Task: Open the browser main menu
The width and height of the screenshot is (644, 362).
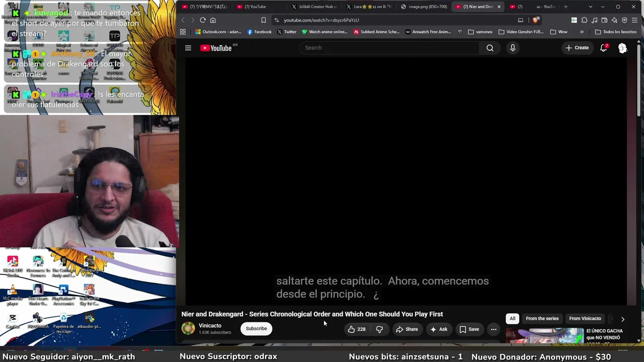Action: (x=634, y=20)
